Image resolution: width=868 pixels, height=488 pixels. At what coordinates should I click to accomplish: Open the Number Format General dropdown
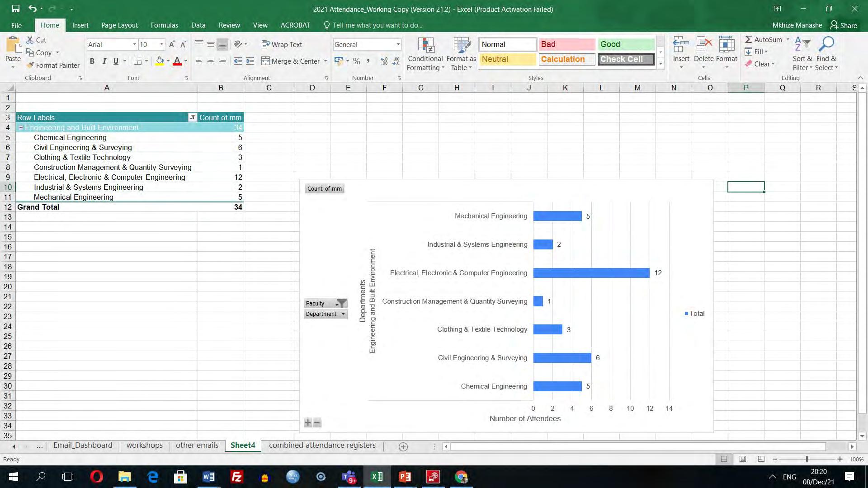(x=398, y=44)
